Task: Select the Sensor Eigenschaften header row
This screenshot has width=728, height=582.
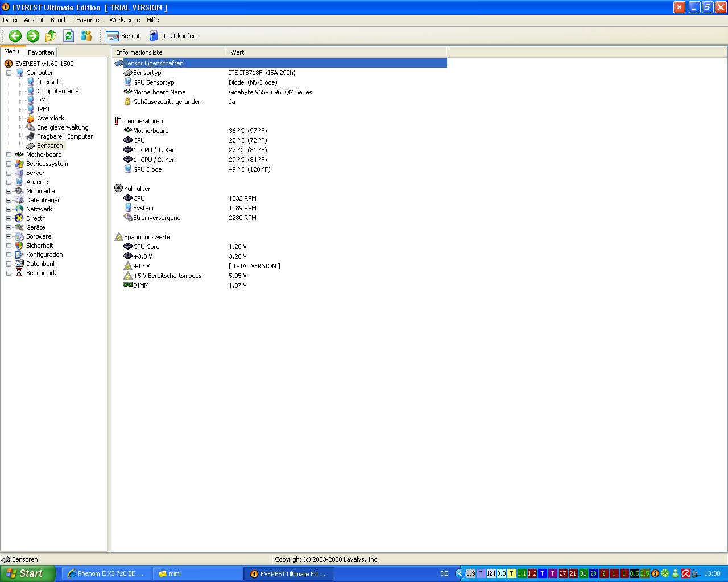Action: click(x=280, y=63)
